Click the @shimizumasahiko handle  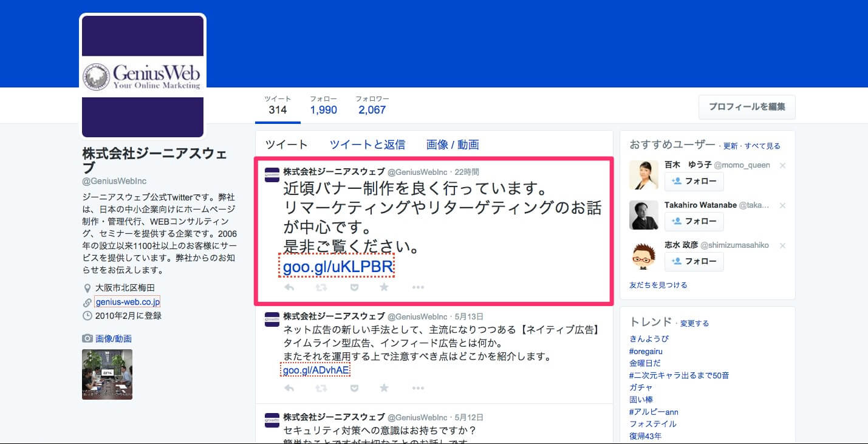click(x=734, y=245)
